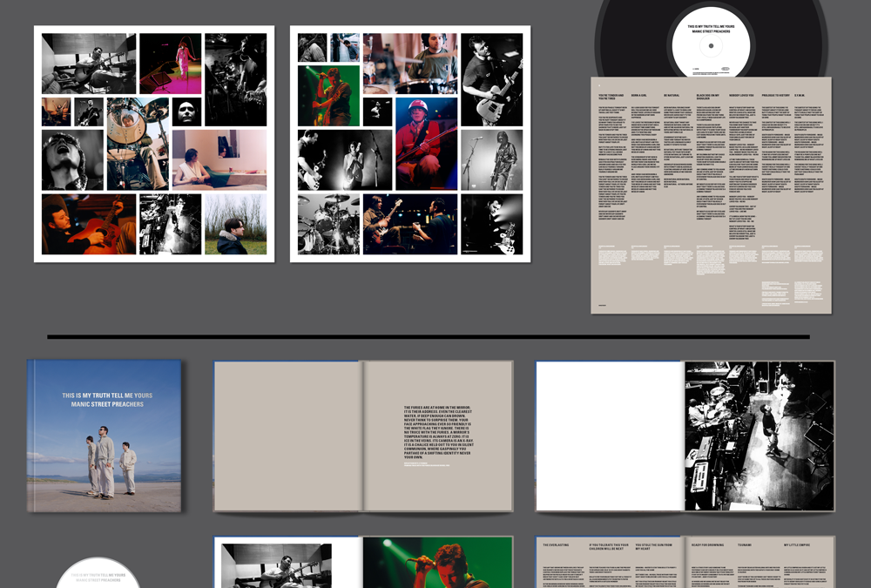Click green-lit singer photo in the right collage
Screen dimensions: 871x588
[x=329, y=96]
